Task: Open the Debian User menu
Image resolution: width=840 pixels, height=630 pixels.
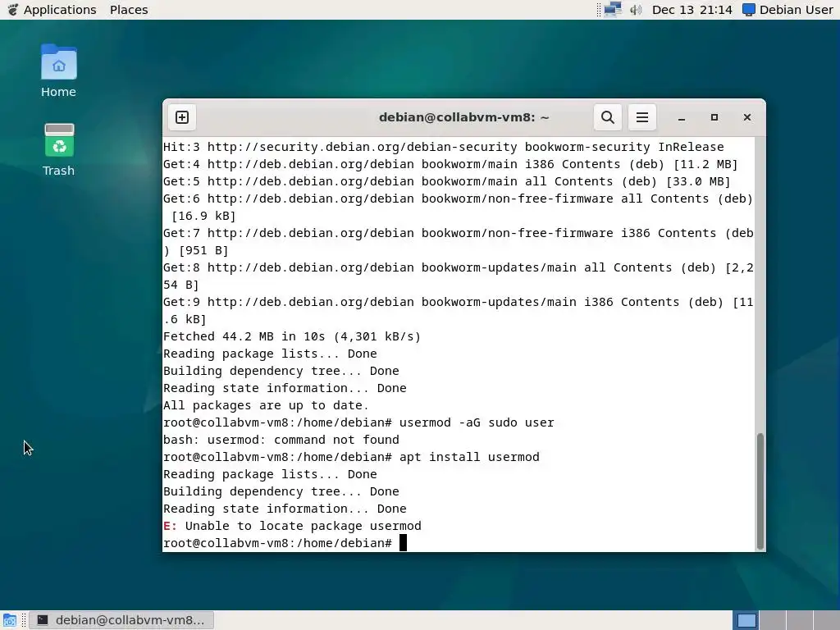Action: click(787, 10)
